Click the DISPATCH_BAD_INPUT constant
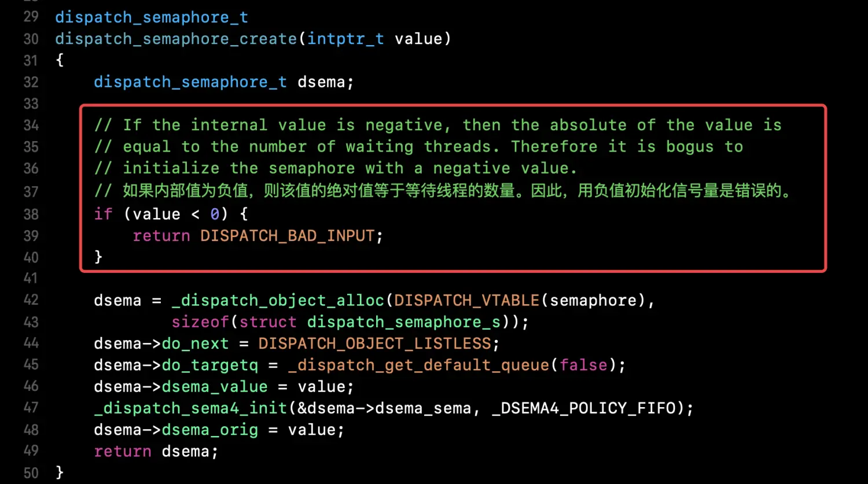This screenshot has width=868, height=484. click(288, 236)
